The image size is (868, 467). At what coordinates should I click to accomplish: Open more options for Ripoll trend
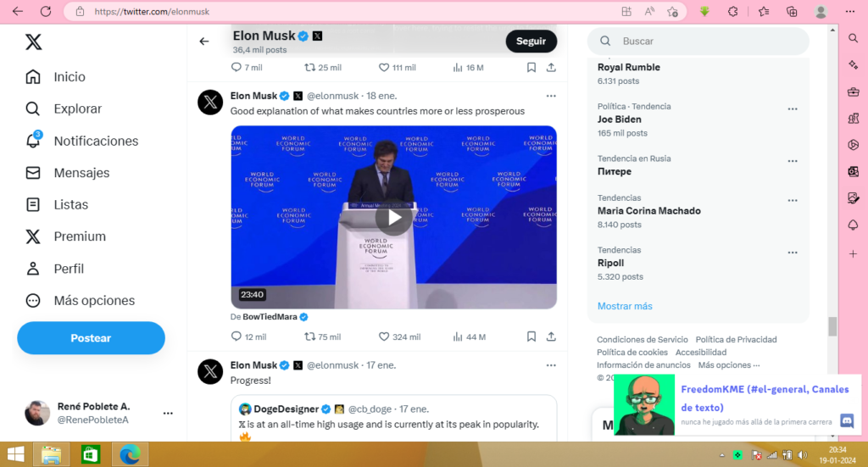click(793, 253)
